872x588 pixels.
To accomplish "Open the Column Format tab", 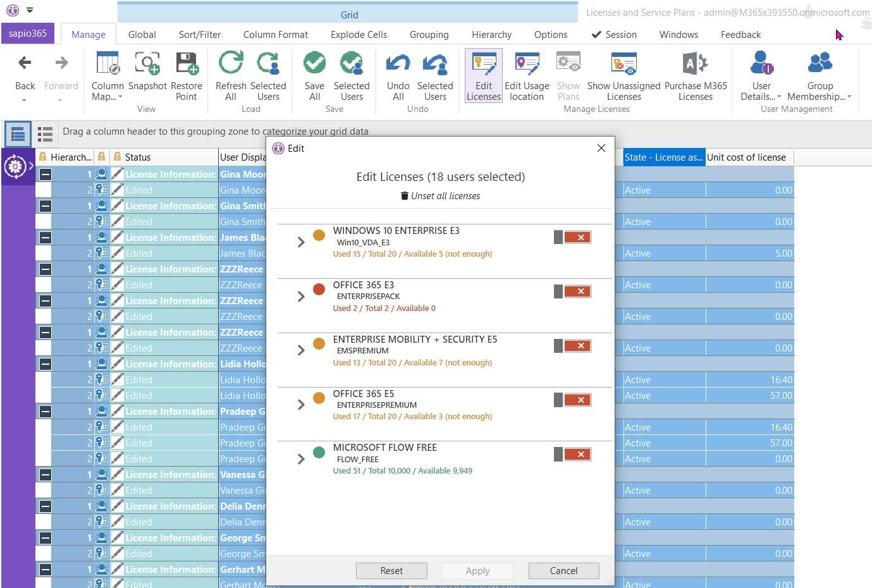I will pyautogui.click(x=276, y=35).
